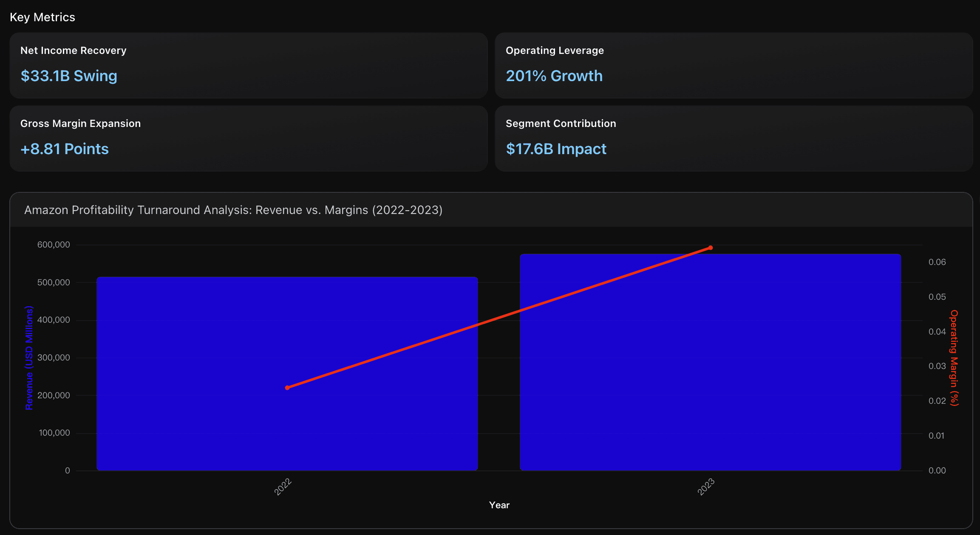Select the Segment Contribution label
This screenshot has height=535, width=980.
click(561, 124)
